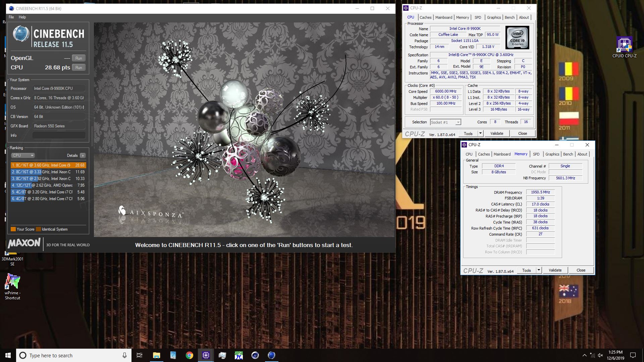The height and width of the screenshot is (362, 644).
Task: Click the microphone icon in search box
Action: point(124,355)
